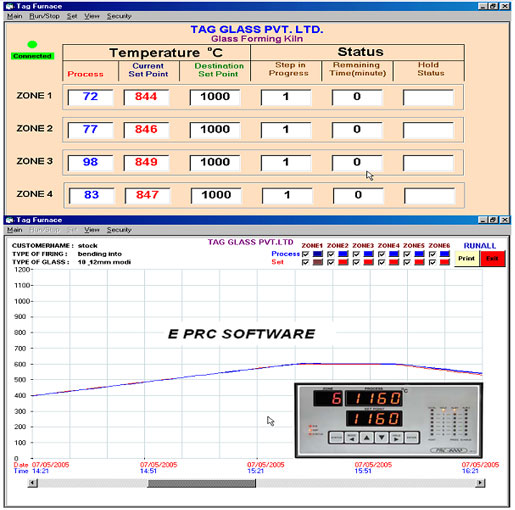Click the customer name value 'stock'
The height and width of the screenshot is (510, 515).
pyautogui.click(x=88, y=246)
